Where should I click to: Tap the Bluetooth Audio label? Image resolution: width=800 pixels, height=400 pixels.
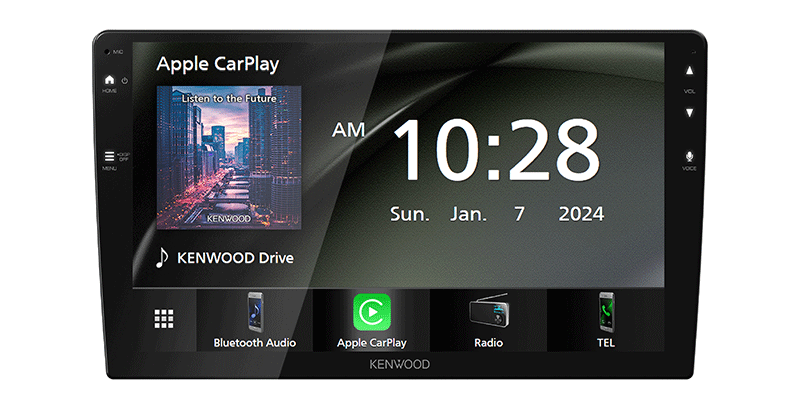pyautogui.click(x=254, y=343)
